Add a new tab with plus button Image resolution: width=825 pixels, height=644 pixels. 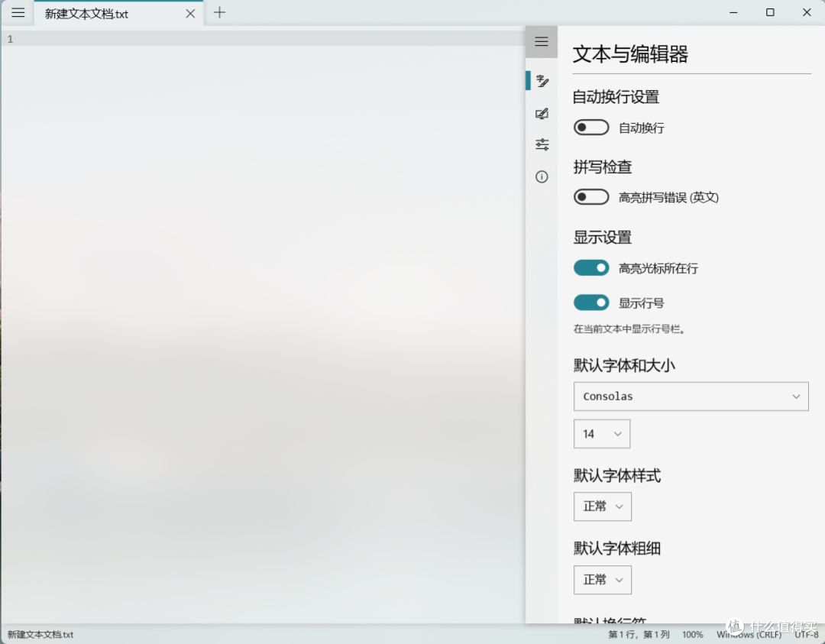pyautogui.click(x=219, y=13)
